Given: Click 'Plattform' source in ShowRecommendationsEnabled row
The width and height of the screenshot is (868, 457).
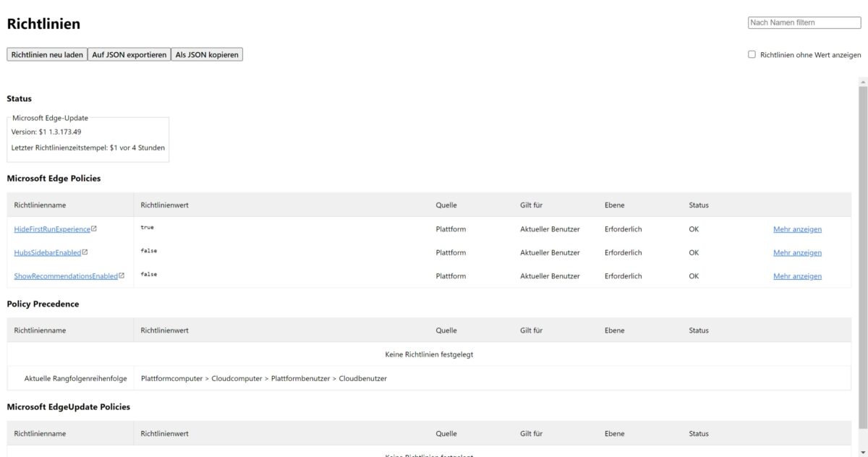Looking at the screenshot, I should [451, 276].
